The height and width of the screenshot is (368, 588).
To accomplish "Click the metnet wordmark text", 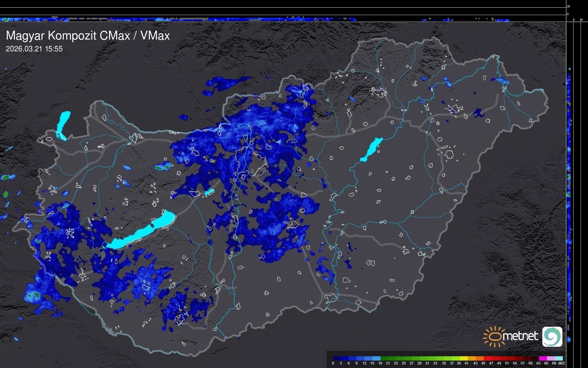I will pyautogui.click(x=520, y=336).
